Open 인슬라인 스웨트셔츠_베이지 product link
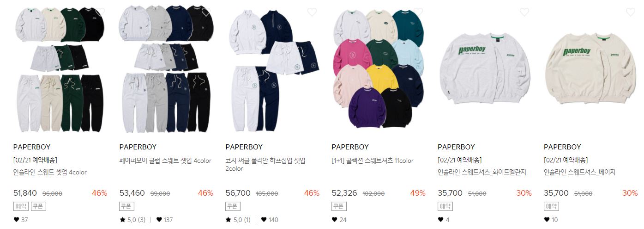644x229 pixels. pyautogui.click(x=580, y=172)
